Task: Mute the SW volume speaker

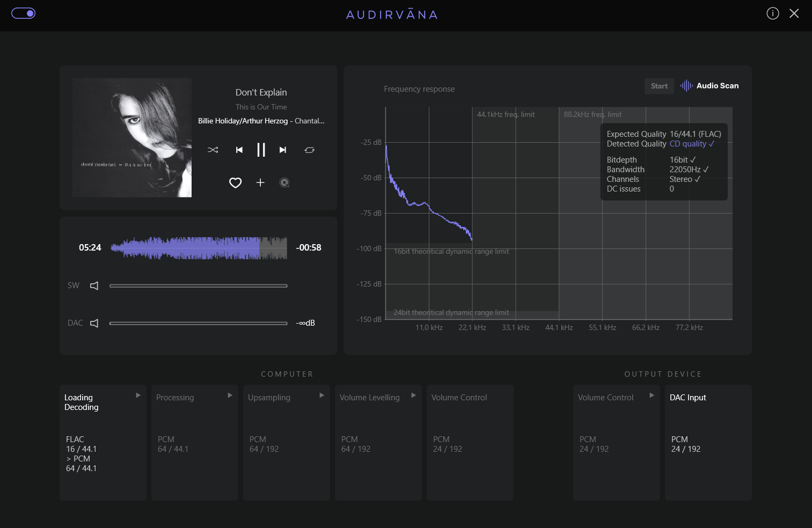Action: (x=94, y=285)
